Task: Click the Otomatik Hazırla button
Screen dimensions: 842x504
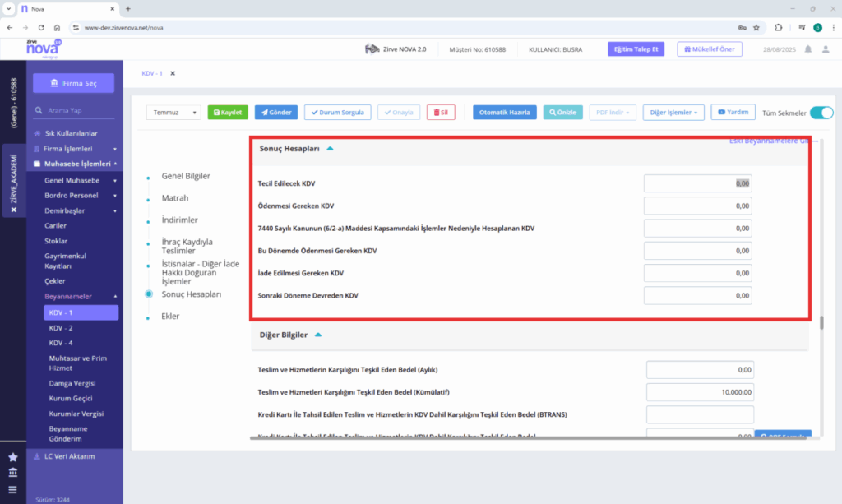Action: [x=504, y=113]
